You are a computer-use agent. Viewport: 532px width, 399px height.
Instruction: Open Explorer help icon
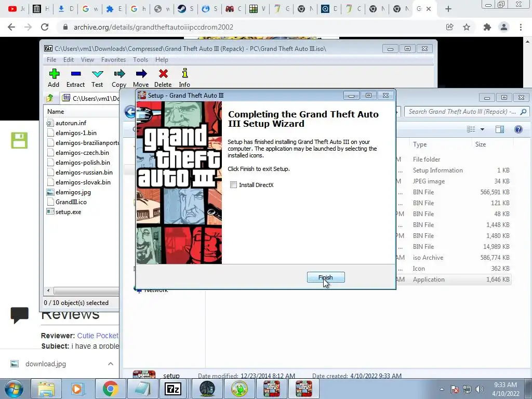[518, 129]
